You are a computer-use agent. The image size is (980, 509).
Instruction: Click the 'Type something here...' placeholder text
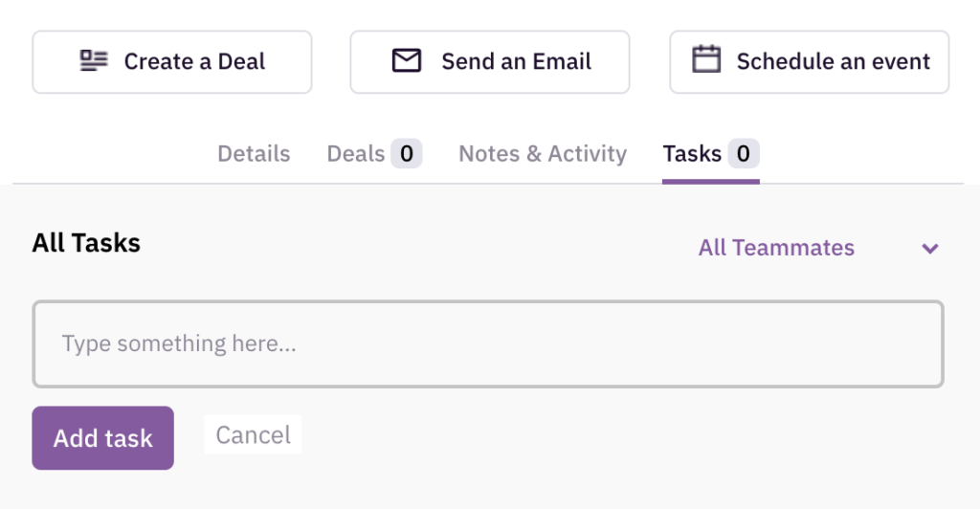click(x=179, y=344)
